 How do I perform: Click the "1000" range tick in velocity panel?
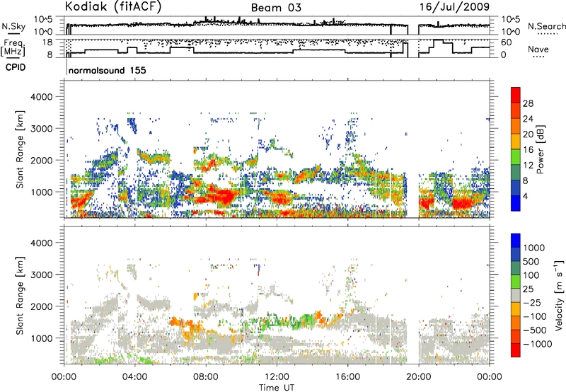[x=42, y=338]
